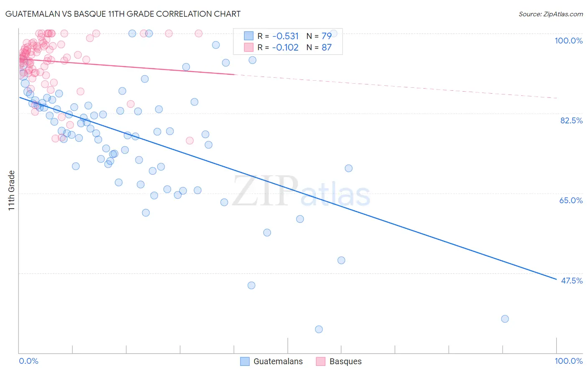Click the 82.5% y-axis label

point(571,120)
